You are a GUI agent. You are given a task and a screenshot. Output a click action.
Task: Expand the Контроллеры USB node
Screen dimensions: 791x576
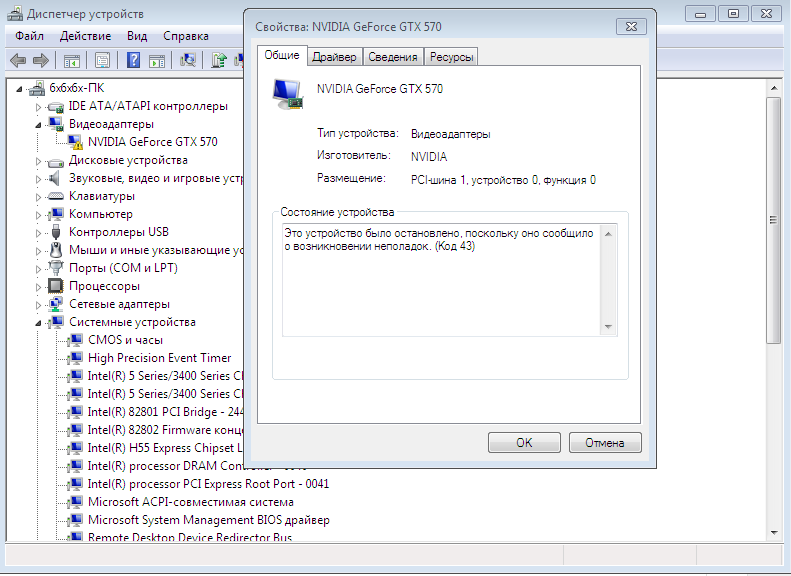[x=38, y=233]
